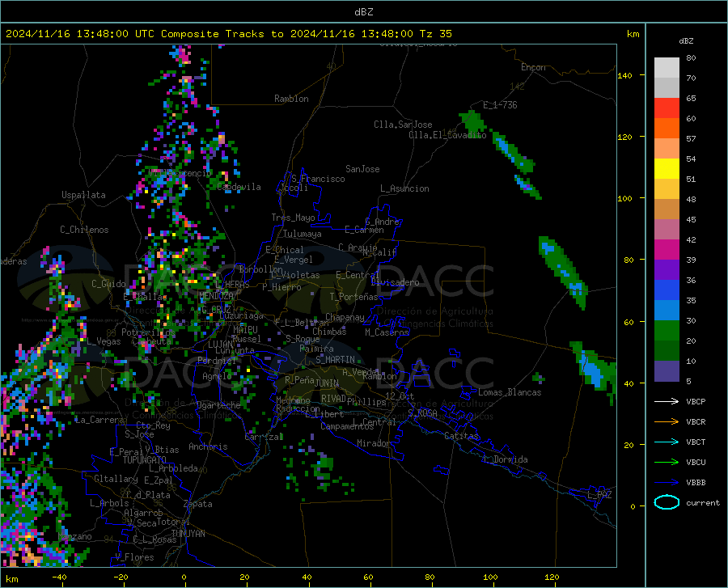The height and width of the screenshot is (588, 728).
Task: Click the Uspallata map label
Action: click(x=83, y=195)
